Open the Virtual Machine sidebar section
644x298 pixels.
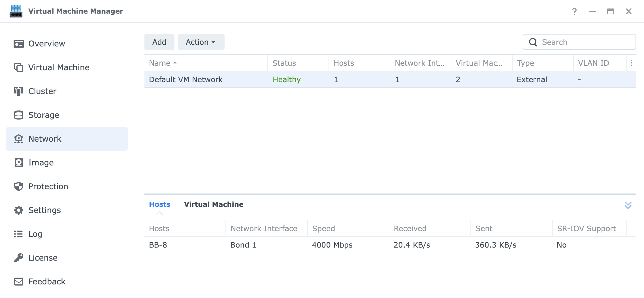click(x=67, y=67)
